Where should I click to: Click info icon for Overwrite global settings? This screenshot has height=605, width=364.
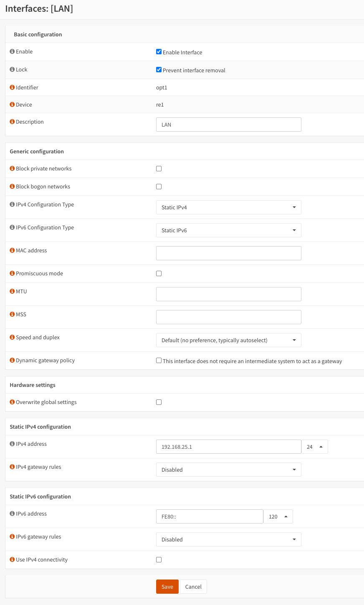[12, 402]
